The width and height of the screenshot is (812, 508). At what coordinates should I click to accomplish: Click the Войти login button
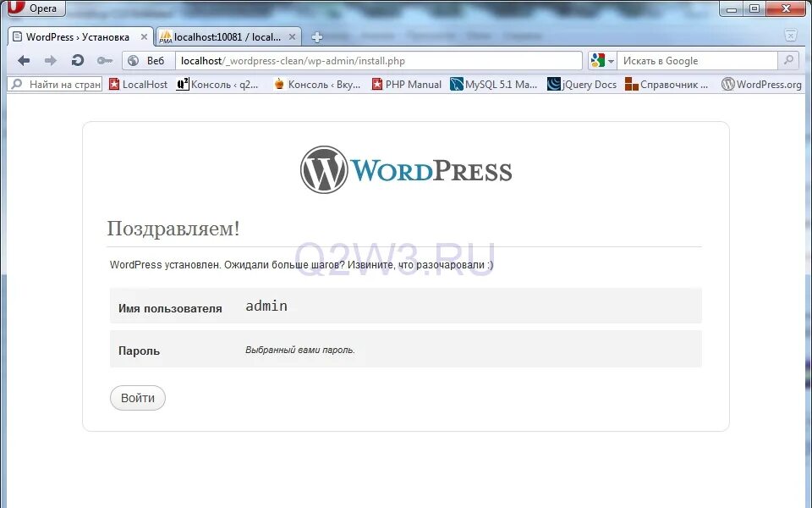click(138, 398)
